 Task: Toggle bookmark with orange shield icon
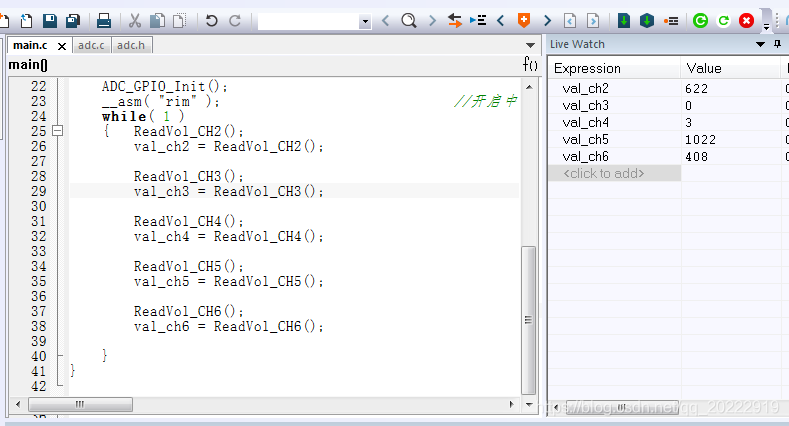pyautogui.click(x=524, y=21)
